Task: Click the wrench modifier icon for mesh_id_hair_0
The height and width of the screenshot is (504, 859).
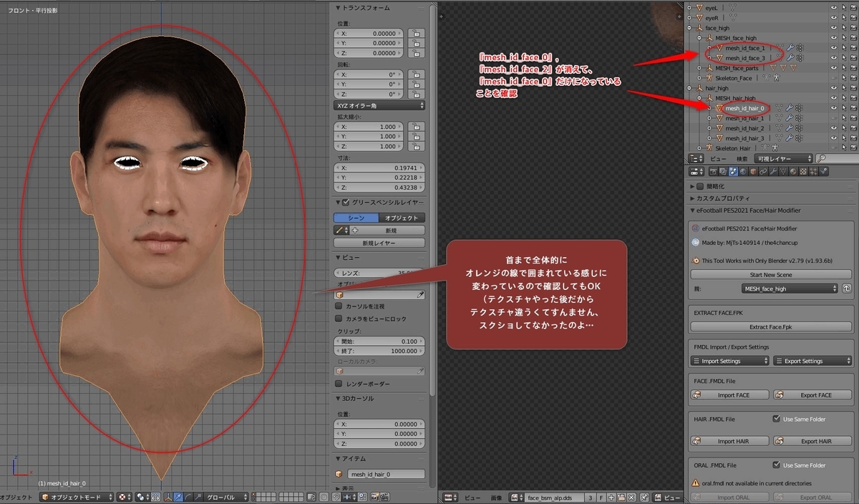Action: 790,108
